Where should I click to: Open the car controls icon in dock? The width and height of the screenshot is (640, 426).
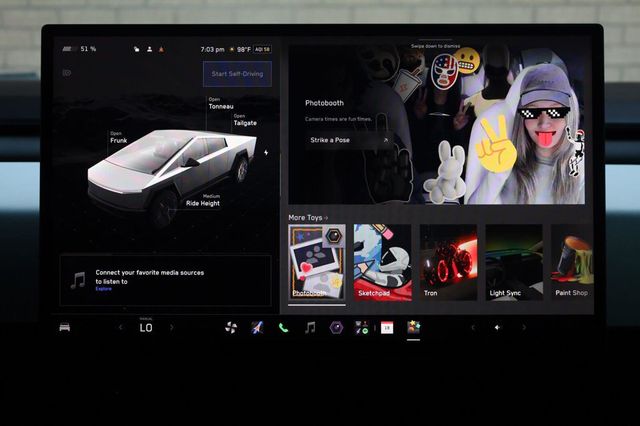[x=64, y=327]
